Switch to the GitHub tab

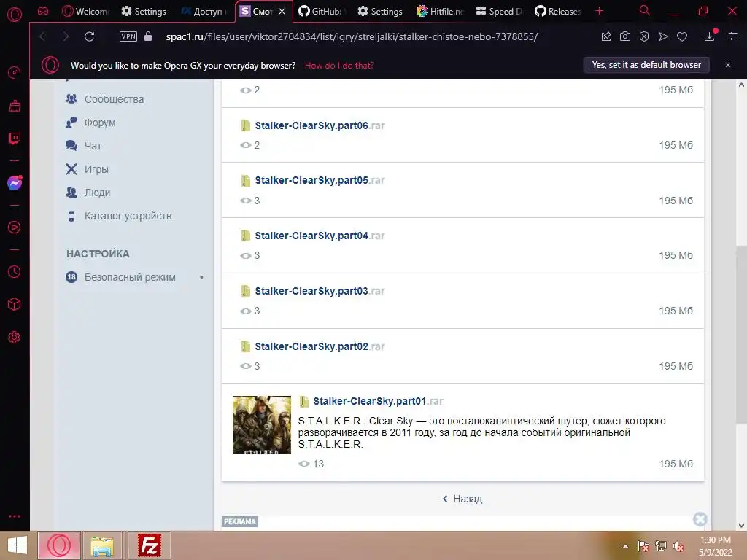322,12
